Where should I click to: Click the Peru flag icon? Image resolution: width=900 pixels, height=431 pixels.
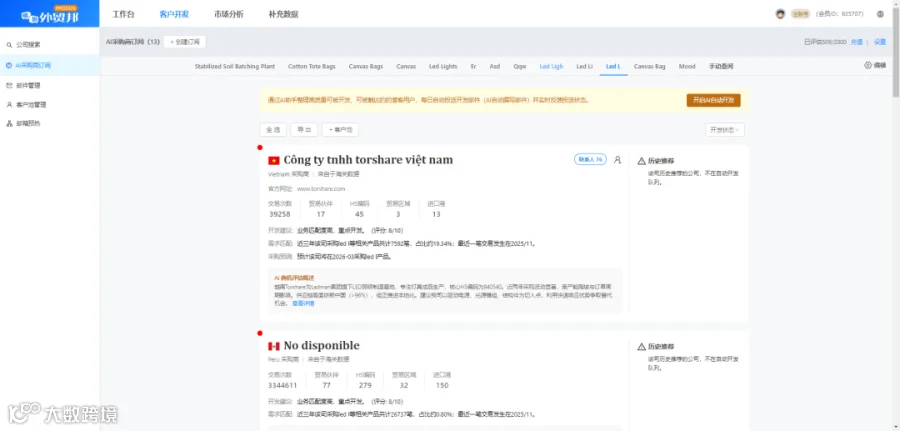pyautogui.click(x=273, y=347)
